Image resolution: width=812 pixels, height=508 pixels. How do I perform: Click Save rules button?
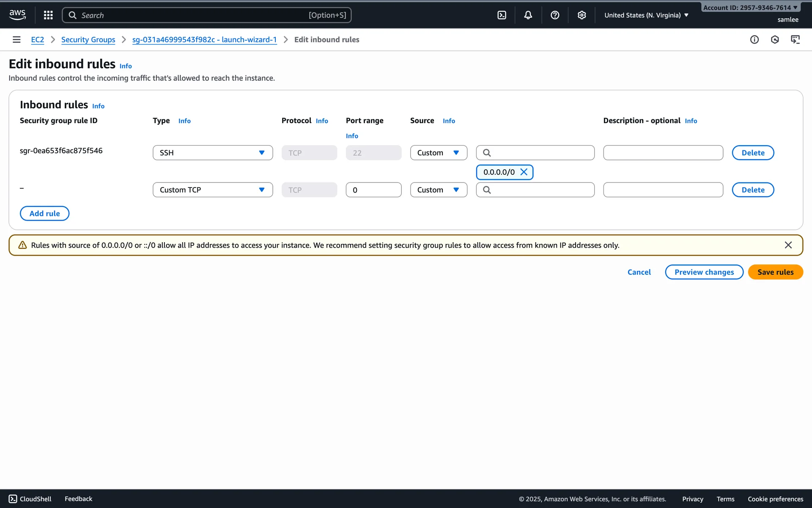[775, 272]
